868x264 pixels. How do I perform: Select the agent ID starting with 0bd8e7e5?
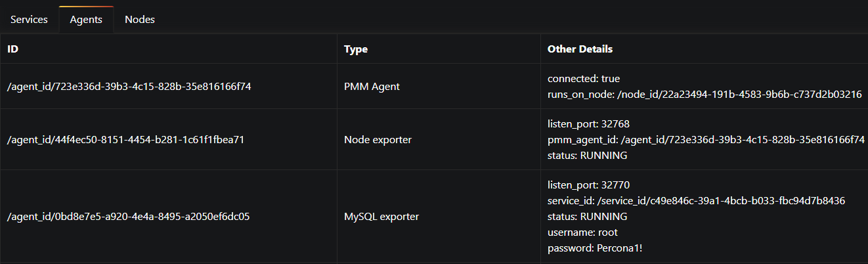(x=128, y=216)
